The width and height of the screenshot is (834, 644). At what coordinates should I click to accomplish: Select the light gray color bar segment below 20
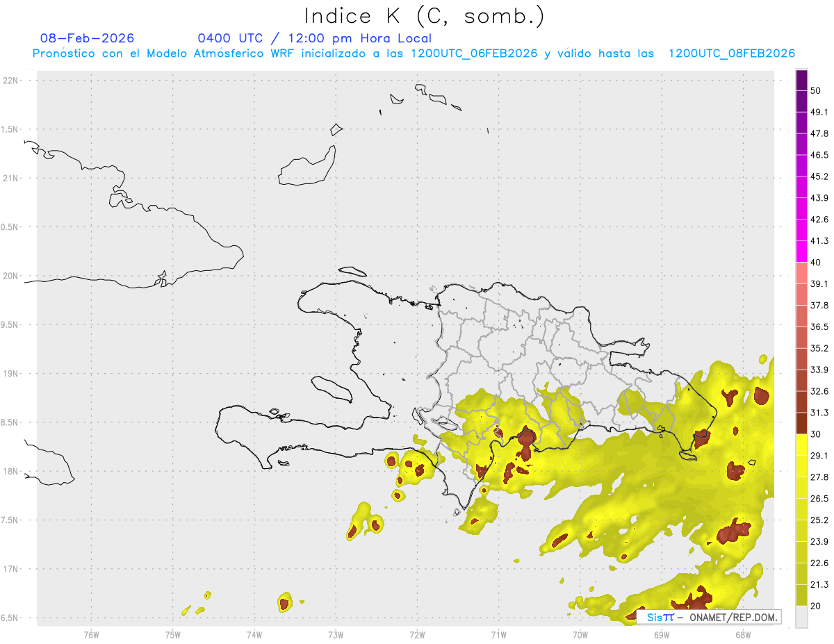[801, 617]
